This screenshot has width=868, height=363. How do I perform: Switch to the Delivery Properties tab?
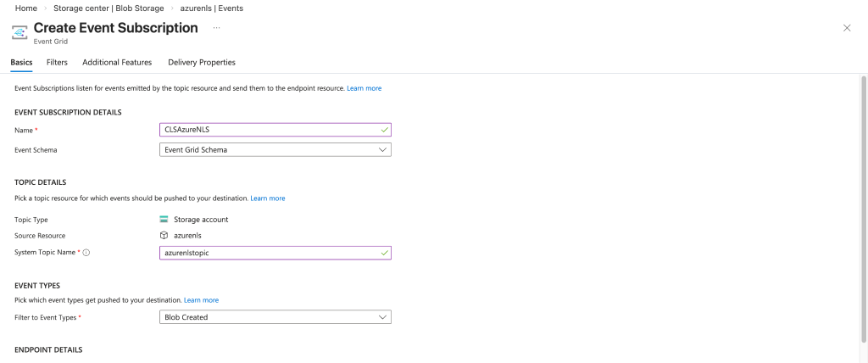(x=202, y=63)
